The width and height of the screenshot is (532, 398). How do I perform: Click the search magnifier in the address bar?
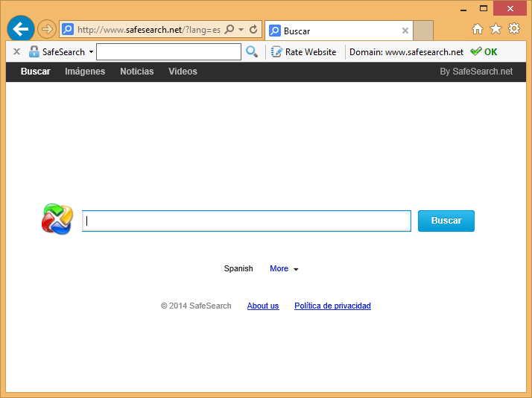229,30
